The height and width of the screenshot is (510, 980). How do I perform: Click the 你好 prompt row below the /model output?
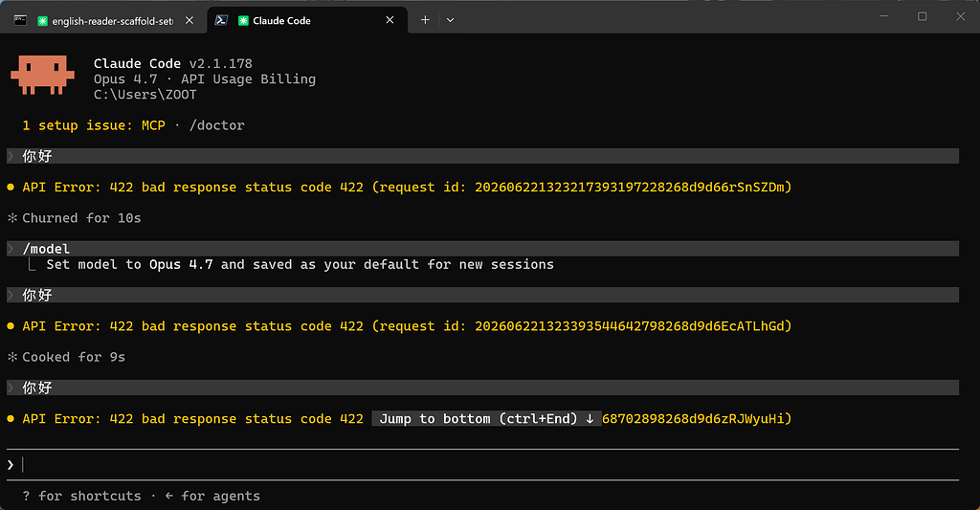coord(482,295)
